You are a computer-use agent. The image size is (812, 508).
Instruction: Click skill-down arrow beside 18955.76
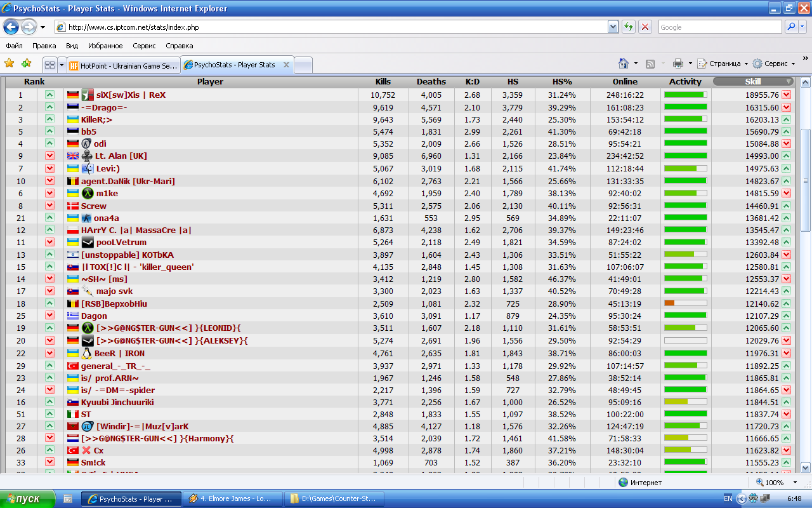(787, 95)
